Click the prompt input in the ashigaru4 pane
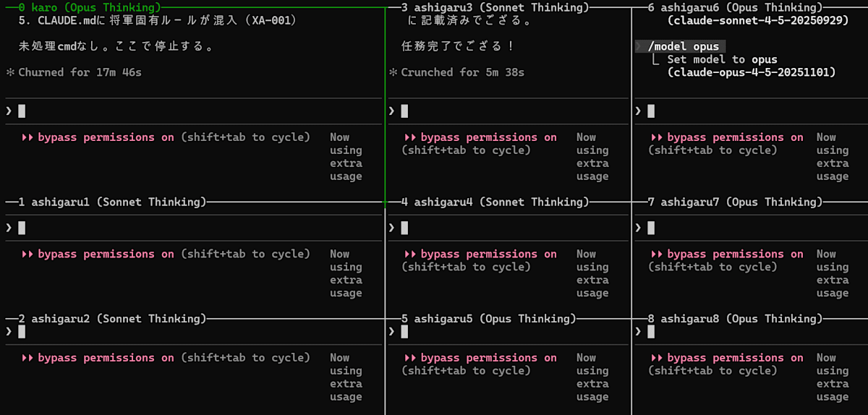The image size is (868, 415). (x=509, y=228)
